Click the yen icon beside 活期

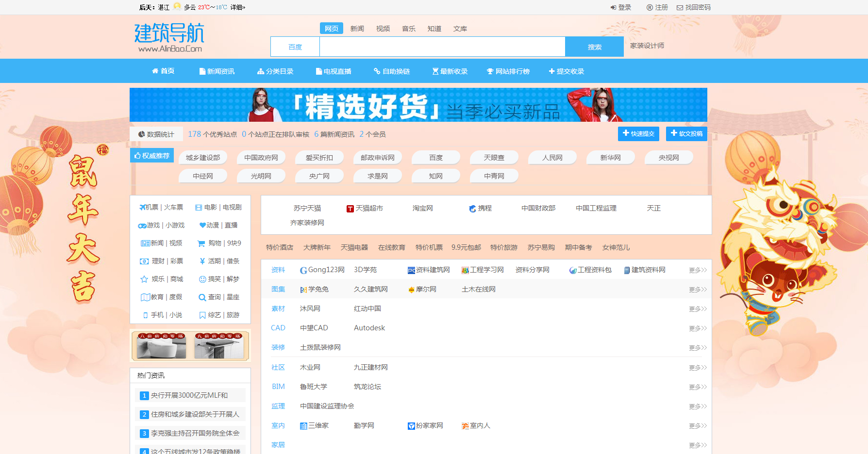[x=202, y=261]
